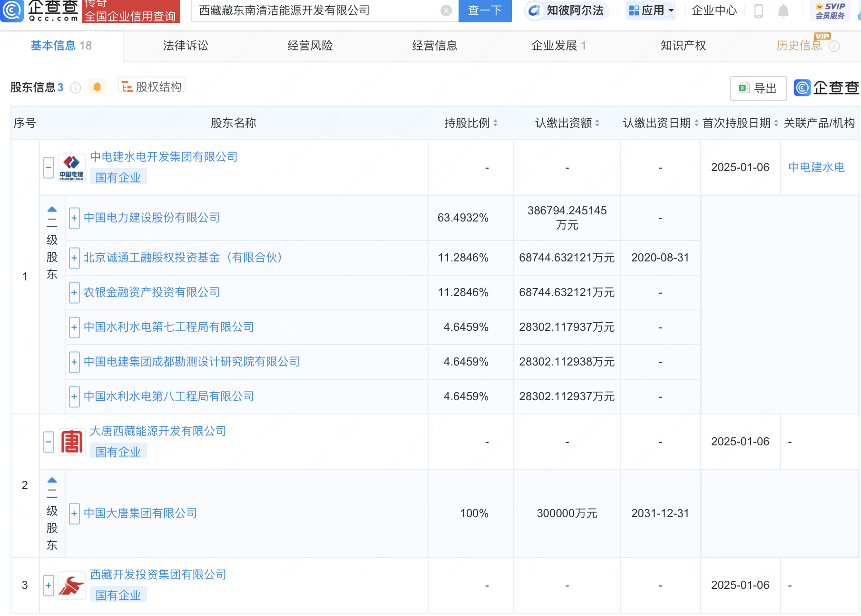Expand 西藏开发投资集团有限公司 row

click(49, 586)
